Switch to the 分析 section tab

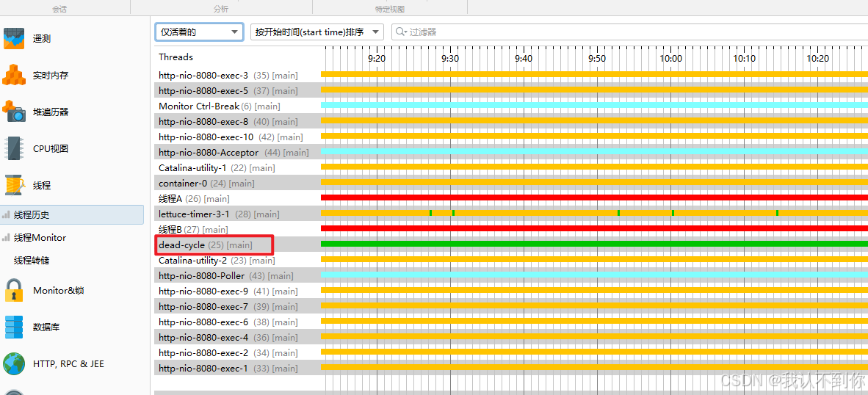(221, 10)
